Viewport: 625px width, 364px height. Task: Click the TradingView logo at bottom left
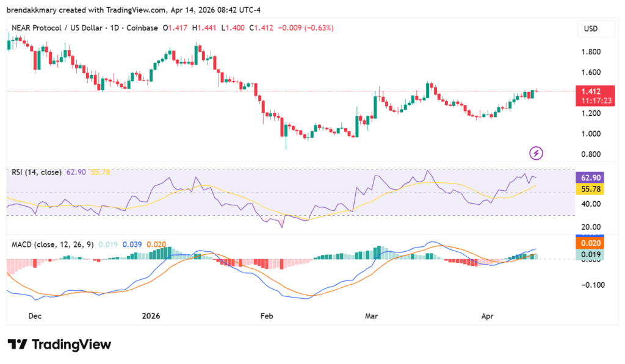point(59,344)
